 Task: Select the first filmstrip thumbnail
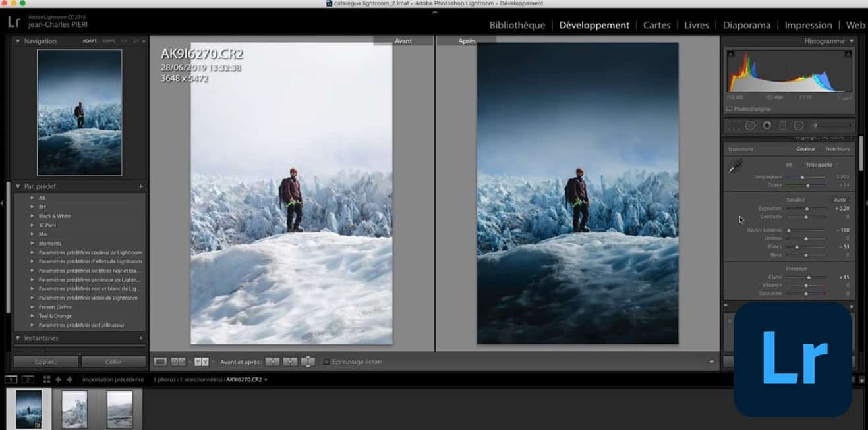28,408
